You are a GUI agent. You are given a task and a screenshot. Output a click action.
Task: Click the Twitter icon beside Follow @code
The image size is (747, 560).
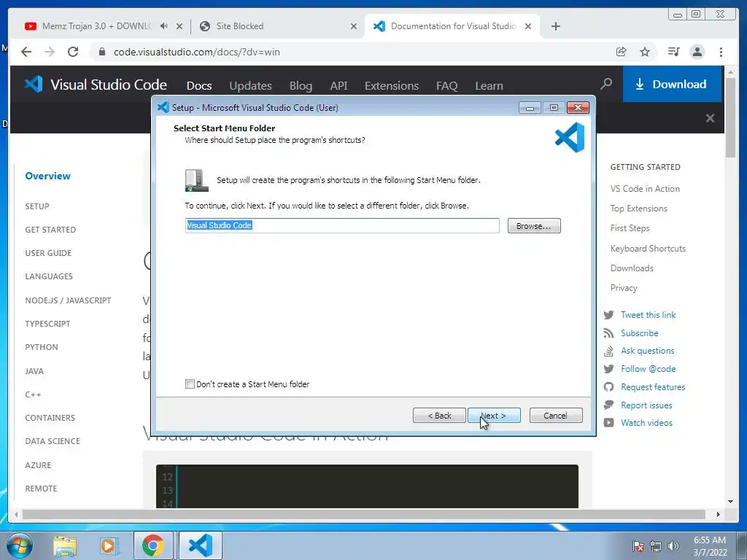pyautogui.click(x=608, y=368)
